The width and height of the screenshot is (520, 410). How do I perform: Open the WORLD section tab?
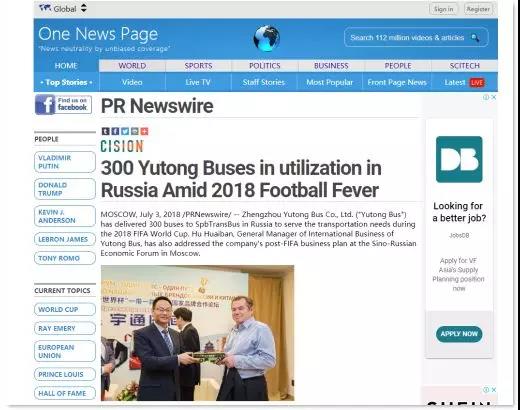[132, 66]
